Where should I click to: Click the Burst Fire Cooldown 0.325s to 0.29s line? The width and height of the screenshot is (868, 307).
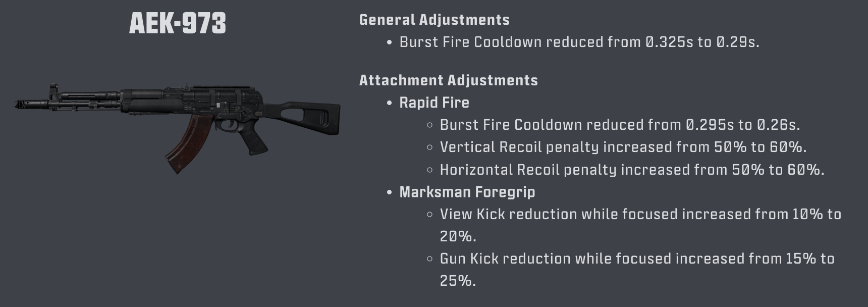pyautogui.click(x=579, y=42)
